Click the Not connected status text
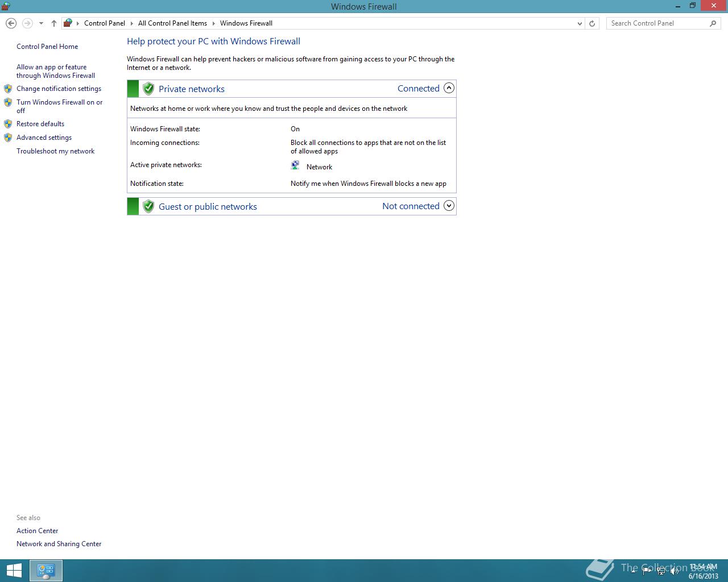Viewport: 728px width, 582px height. tap(411, 206)
